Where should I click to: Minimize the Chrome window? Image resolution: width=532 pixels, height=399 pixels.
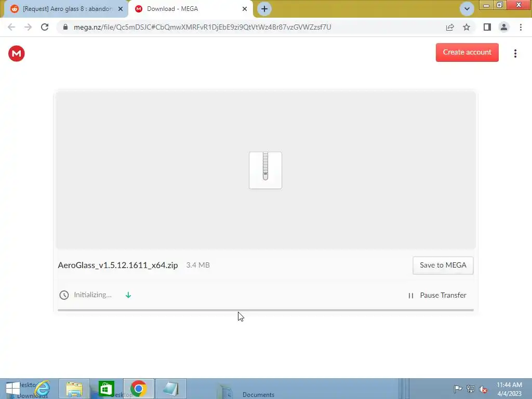click(486, 5)
